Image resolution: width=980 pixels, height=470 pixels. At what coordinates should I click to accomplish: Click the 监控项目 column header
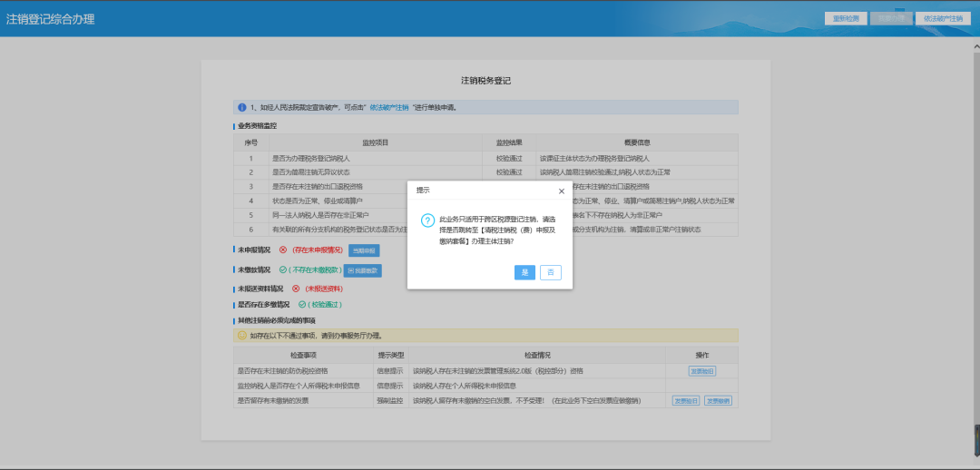tap(376, 142)
